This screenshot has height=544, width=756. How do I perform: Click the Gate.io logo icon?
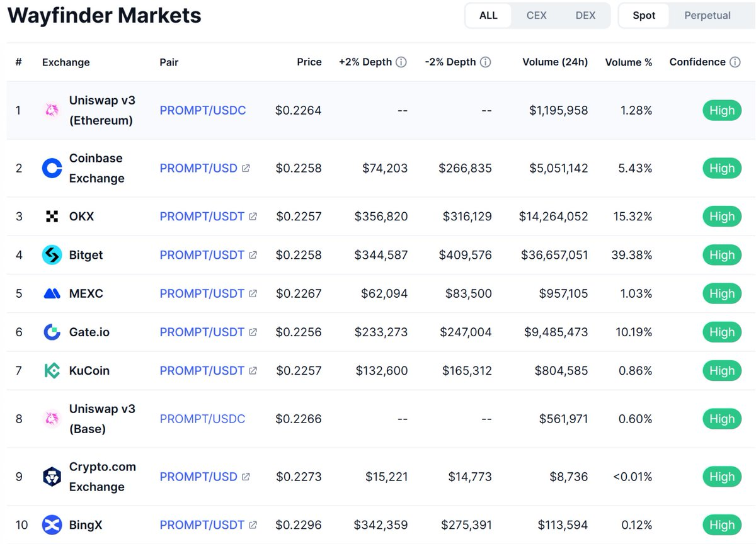(x=52, y=332)
